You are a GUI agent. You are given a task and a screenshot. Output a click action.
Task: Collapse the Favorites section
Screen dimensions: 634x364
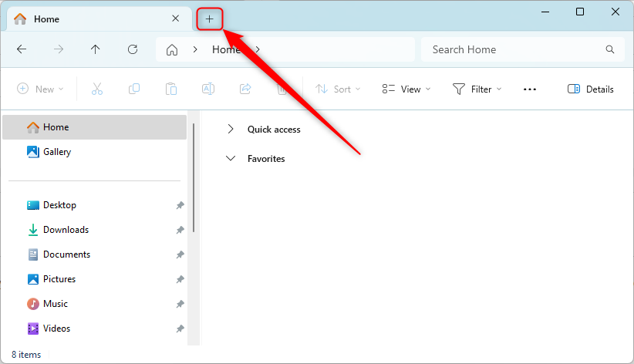coord(231,158)
